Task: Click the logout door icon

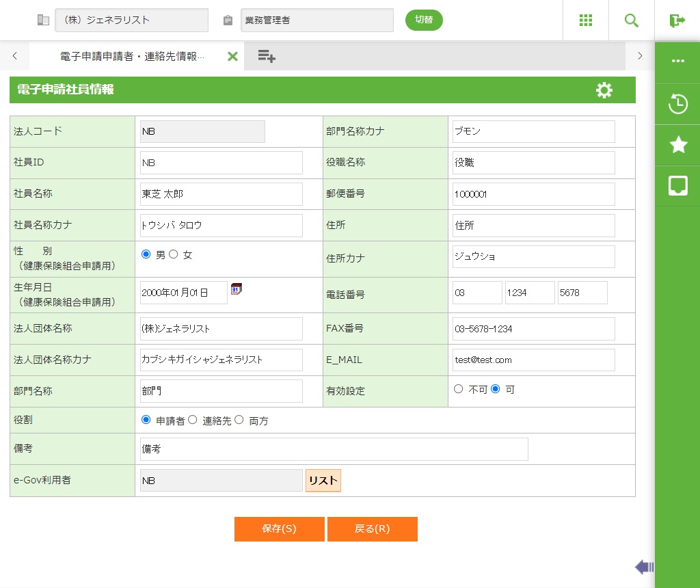Action: pos(677,21)
